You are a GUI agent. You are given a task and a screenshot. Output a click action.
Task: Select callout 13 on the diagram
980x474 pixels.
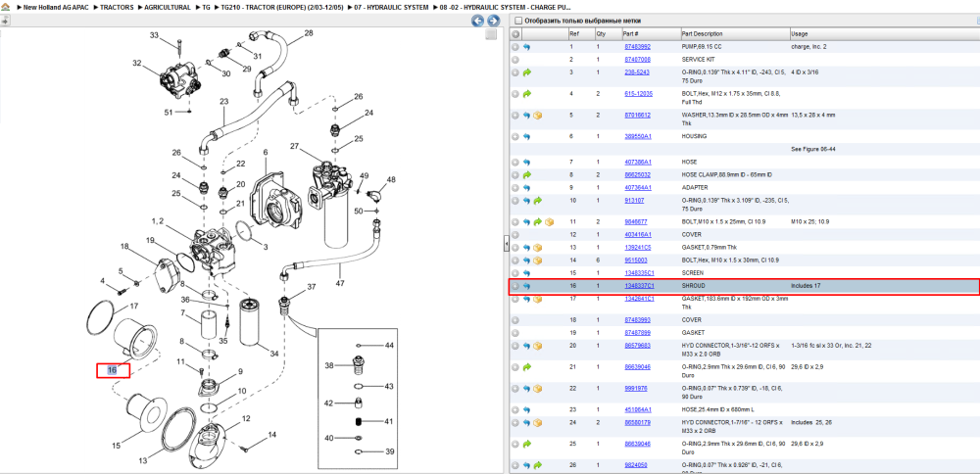[143, 461]
